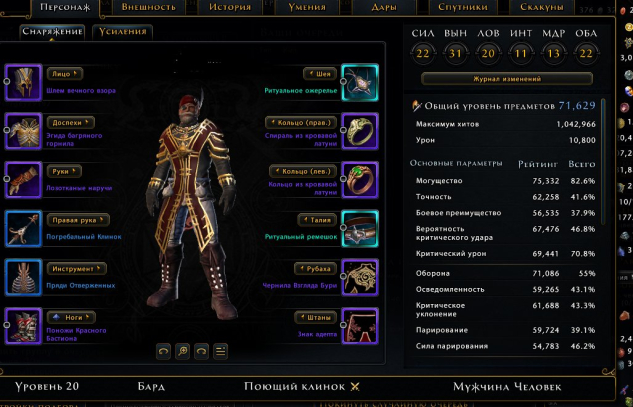Image resolution: width=633 pixels, height=407 pixels.
Task: Click the Журнал изменений button
Action: (x=507, y=79)
